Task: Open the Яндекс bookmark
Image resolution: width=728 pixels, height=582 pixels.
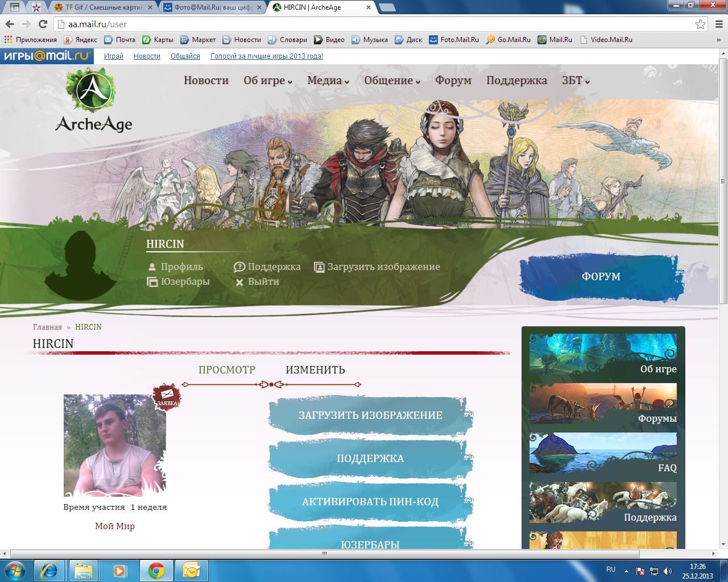Action: tap(80, 40)
